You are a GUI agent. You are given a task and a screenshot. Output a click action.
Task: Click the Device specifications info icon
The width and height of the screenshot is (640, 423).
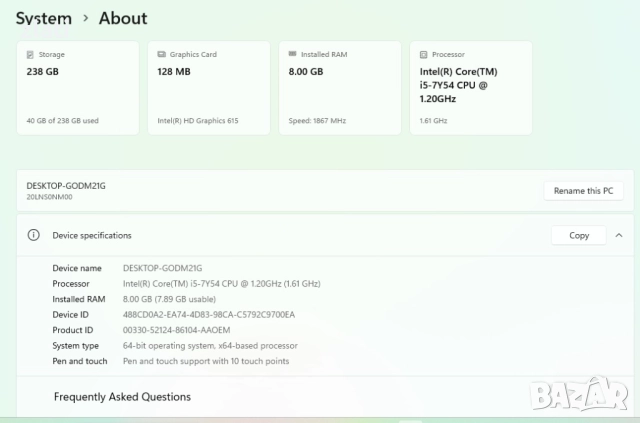pos(33,236)
